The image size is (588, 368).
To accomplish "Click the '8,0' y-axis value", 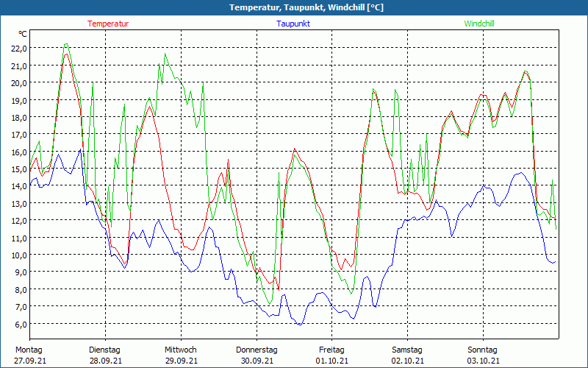I will click(x=21, y=289).
